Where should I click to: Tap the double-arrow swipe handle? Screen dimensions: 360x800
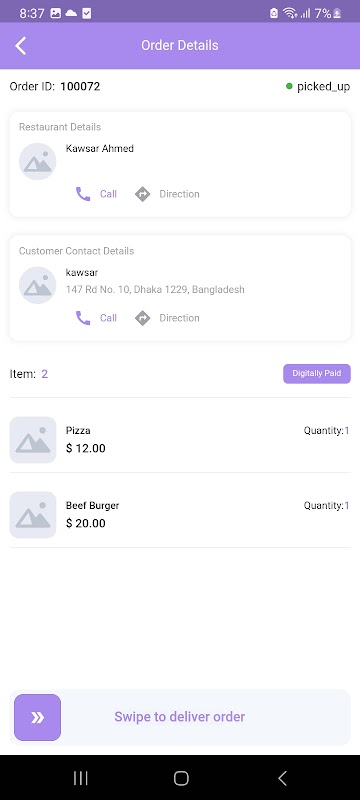point(37,717)
